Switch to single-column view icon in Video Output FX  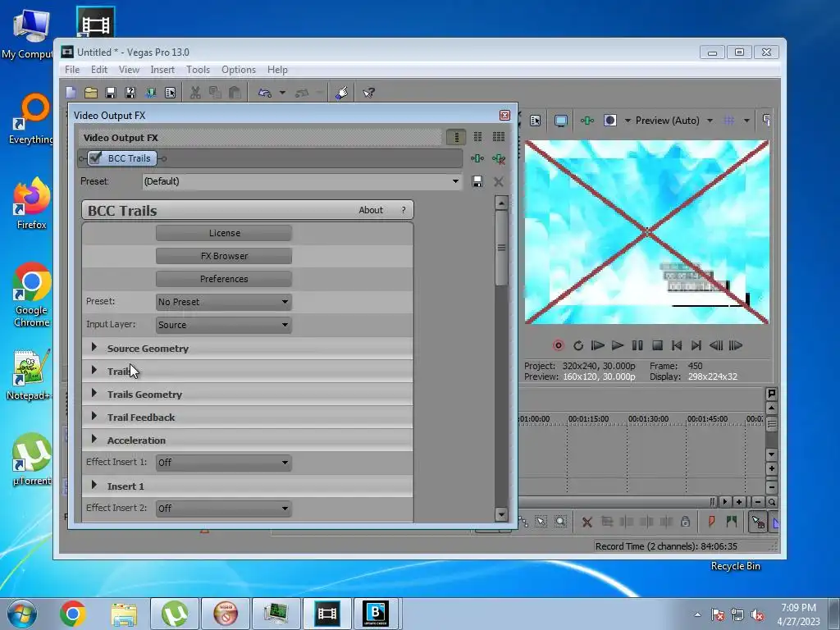456,137
